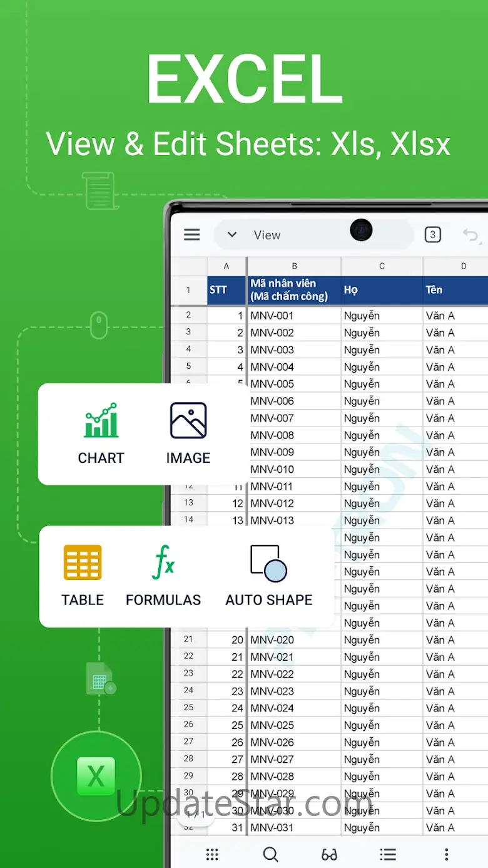Open the hamburger menu
Screen dimensions: 488x868
tap(192, 235)
